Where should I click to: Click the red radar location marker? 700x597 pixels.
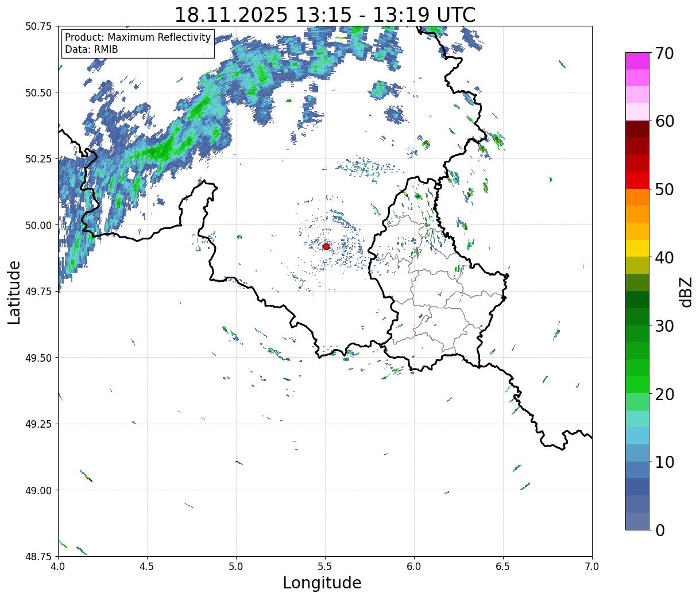coord(326,246)
